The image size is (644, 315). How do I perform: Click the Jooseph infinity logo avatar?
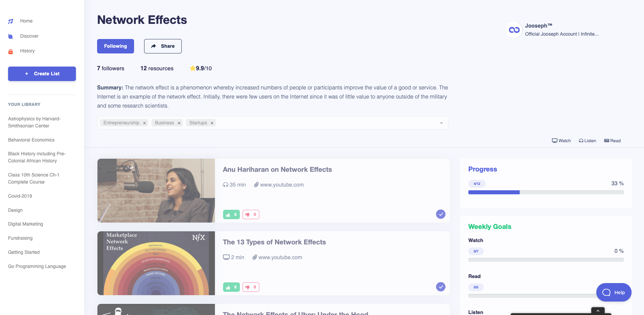(x=514, y=30)
